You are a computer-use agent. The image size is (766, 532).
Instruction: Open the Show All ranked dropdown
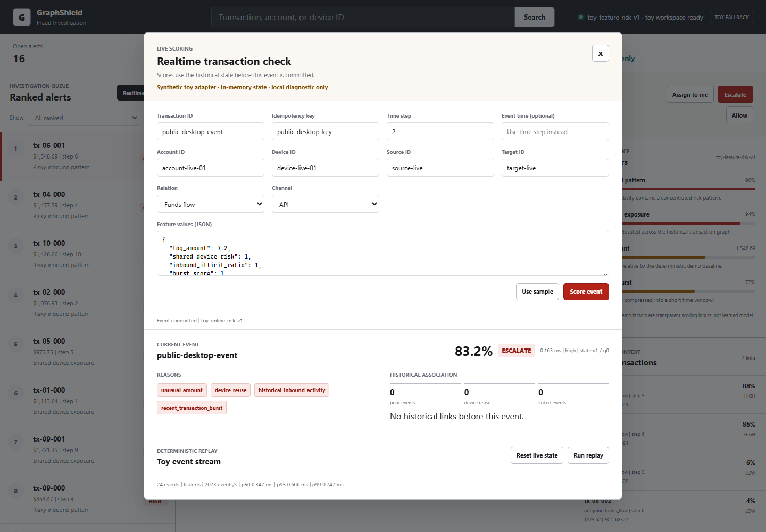pyautogui.click(x=84, y=118)
